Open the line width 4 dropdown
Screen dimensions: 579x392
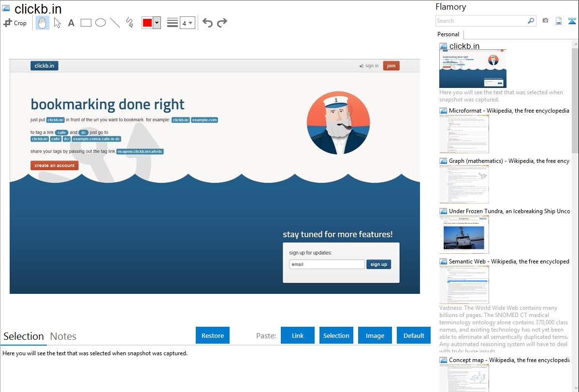pyautogui.click(x=188, y=23)
